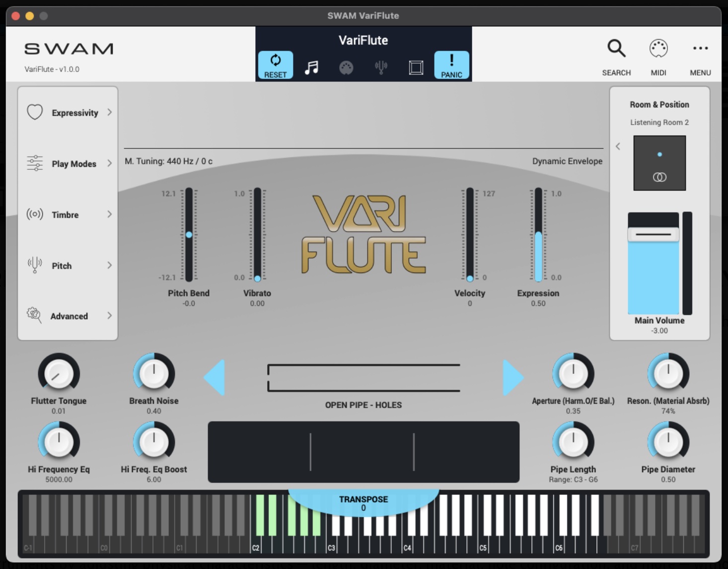728x569 pixels.
Task: Click the music notes icon
Action: coord(311,67)
